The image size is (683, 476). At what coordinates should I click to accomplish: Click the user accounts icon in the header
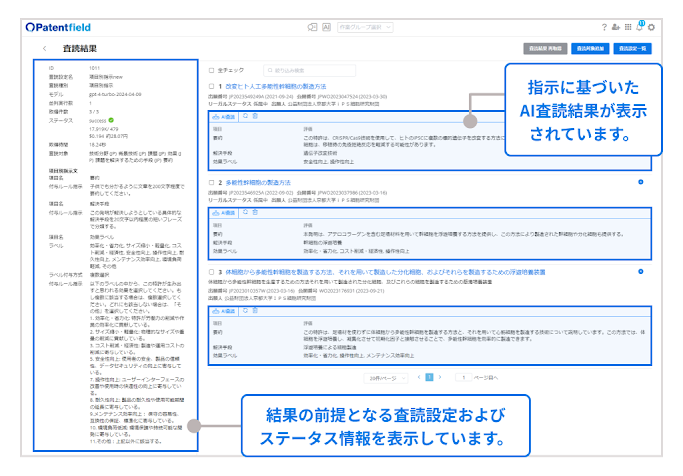(x=615, y=27)
